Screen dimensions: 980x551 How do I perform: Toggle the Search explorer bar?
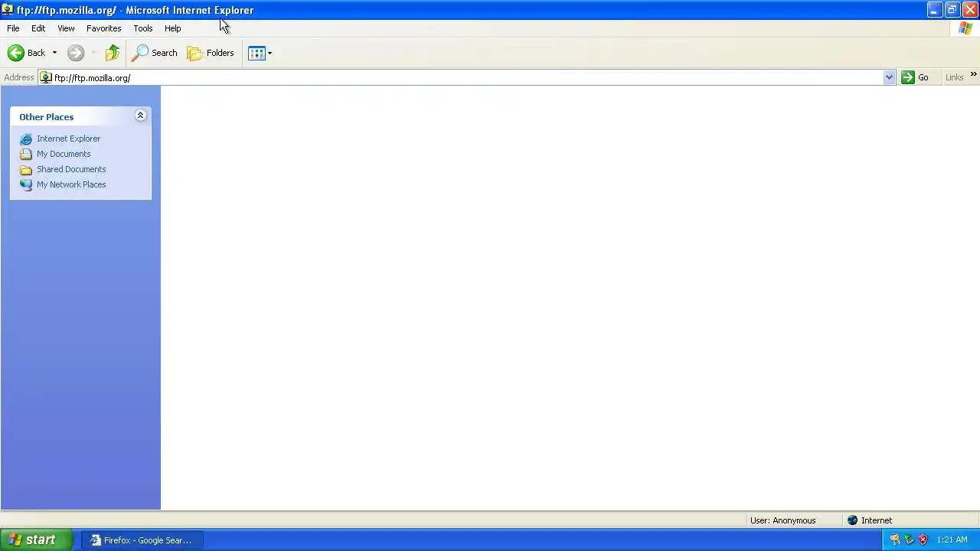click(155, 53)
